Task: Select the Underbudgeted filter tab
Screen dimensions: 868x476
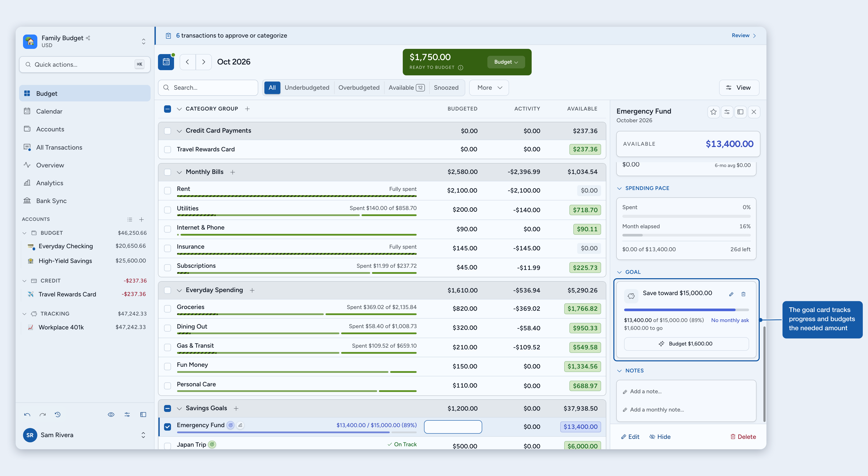Action: 307,88
